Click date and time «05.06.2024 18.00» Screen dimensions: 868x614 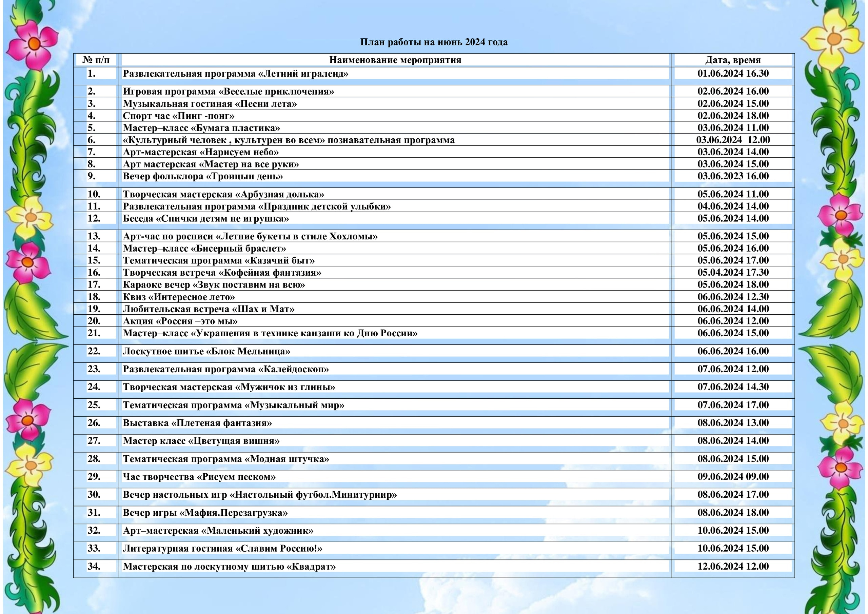pyautogui.click(x=733, y=285)
